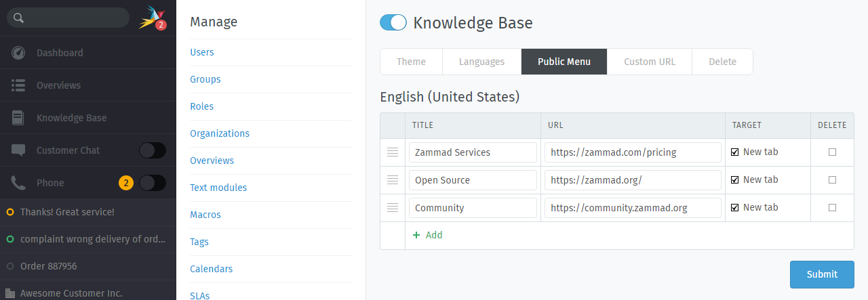Open the Delete tab

pos(723,62)
